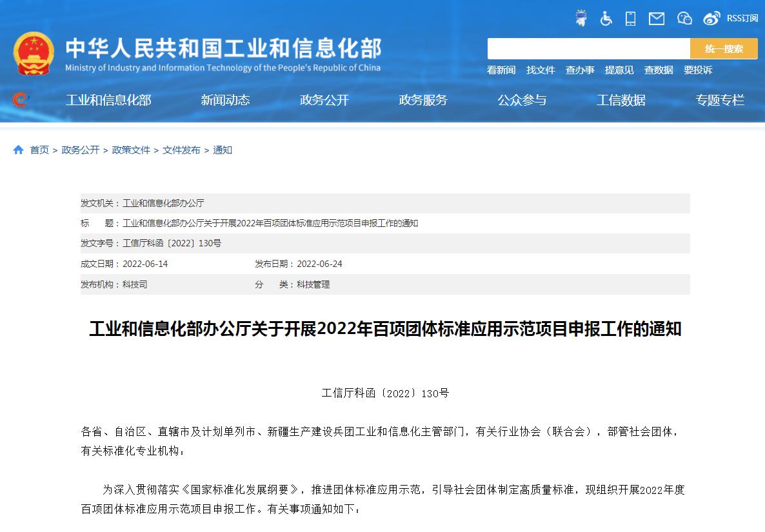Open the Weibo icon in header
The image size is (765, 532).
(711, 19)
